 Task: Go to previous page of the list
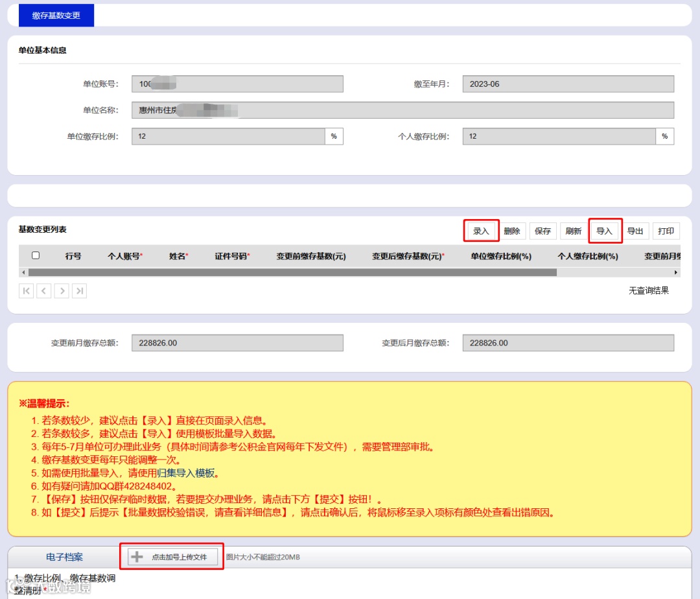pos(44,291)
